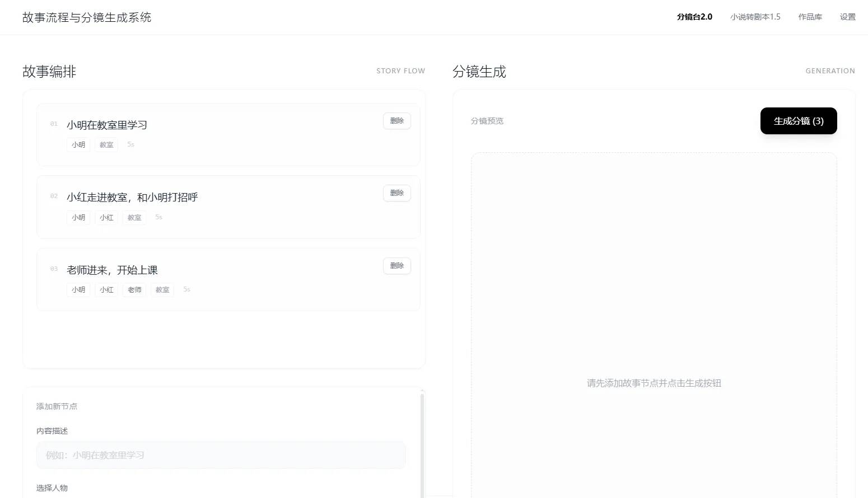Image resolution: width=868 pixels, height=498 pixels.
Task: Click the scrollbar in the 添加新节点 panel
Action: pyautogui.click(x=423, y=442)
